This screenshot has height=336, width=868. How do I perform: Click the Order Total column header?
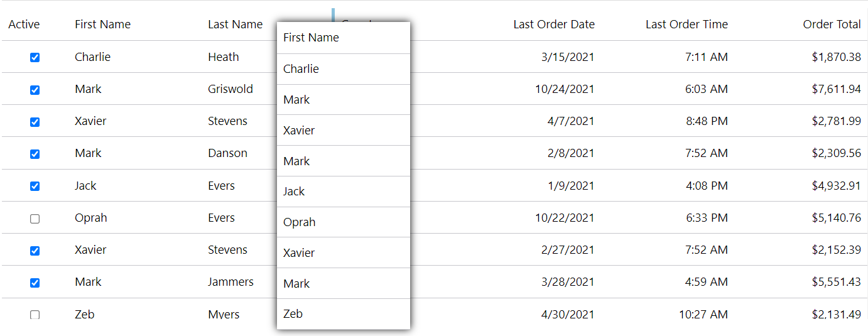tap(832, 24)
